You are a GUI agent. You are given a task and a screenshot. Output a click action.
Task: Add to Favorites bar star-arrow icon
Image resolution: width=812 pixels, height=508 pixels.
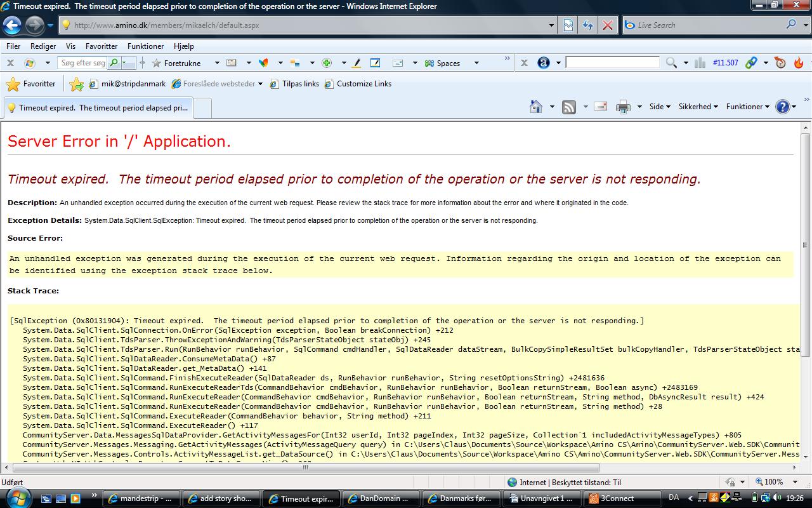(76, 84)
